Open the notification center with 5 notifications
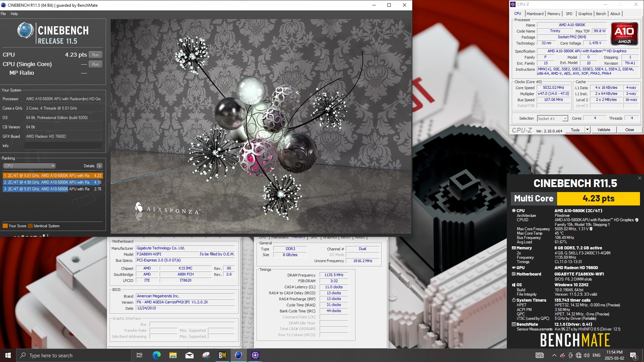The image size is (644, 362). click(x=634, y=356)
